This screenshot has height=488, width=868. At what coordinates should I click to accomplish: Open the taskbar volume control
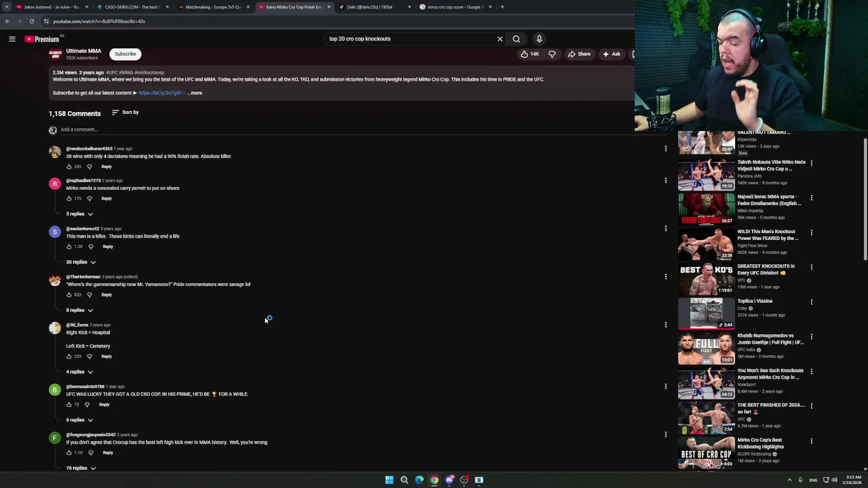tap(834, 480)
